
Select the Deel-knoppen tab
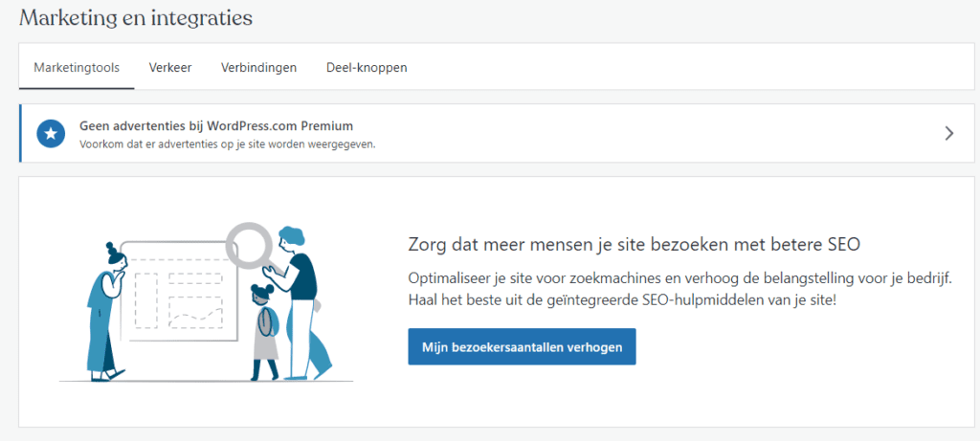click(367, 68)
